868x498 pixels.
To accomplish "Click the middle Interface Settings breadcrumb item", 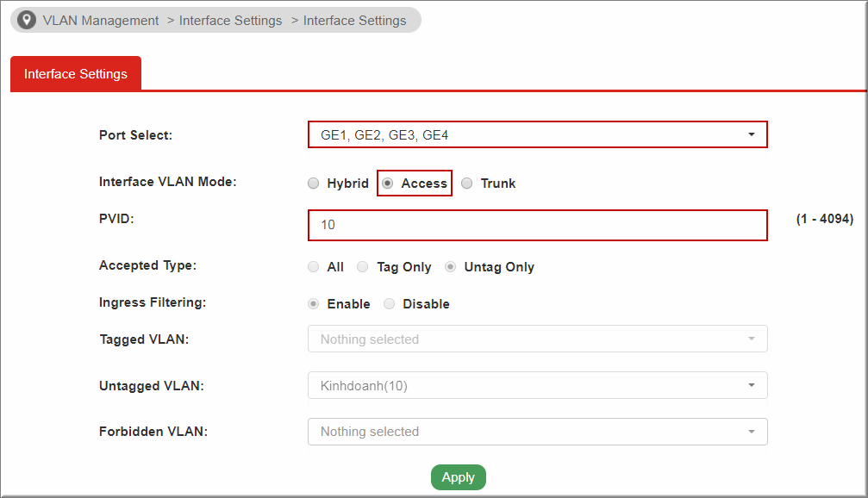I will pyautogui.click(x=230, y=21).
